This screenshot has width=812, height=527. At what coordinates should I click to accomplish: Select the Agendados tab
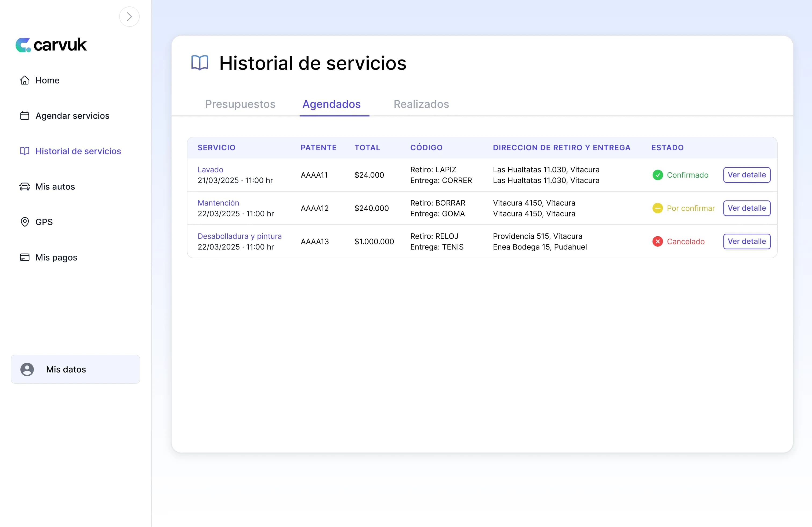(x=332, y=104)
